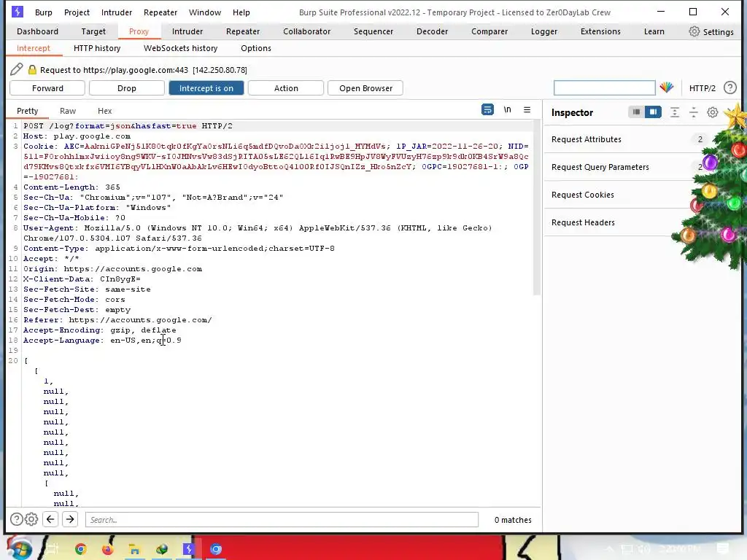This screenshot has height=560, width=747.
Task: Open Firefox from the taskbar
Action: coord(108,549)
